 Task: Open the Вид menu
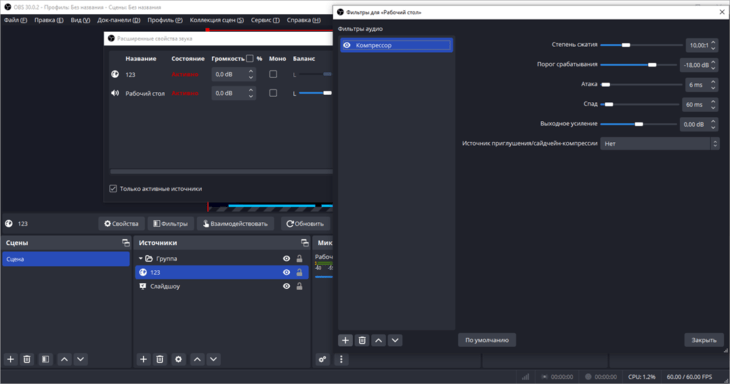click(80, 20)
